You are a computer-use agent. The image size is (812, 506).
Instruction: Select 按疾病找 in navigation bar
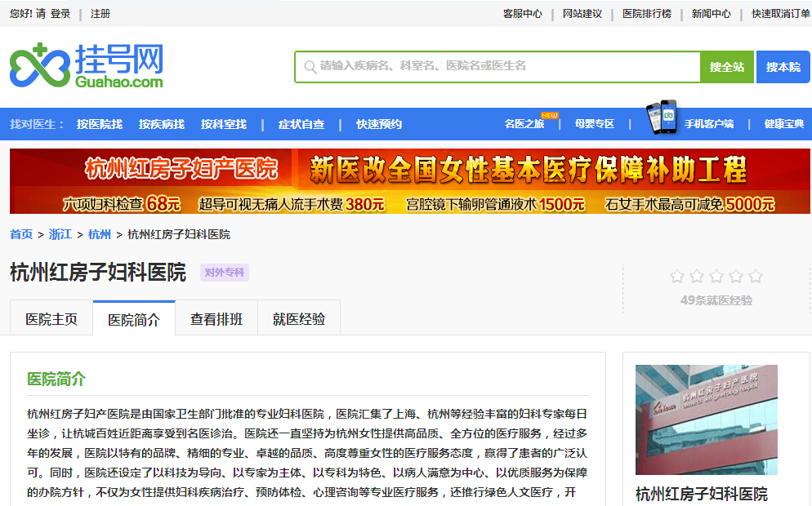point(162,124)
